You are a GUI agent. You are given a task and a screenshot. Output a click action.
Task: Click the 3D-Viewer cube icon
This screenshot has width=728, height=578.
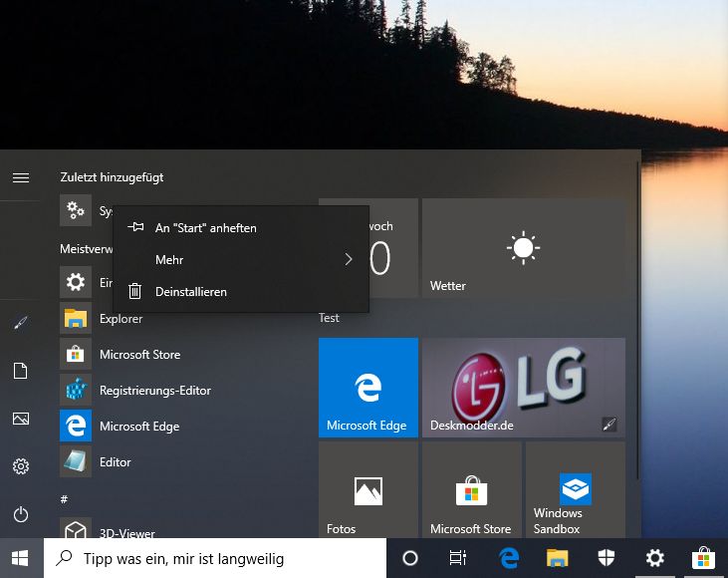(76, 529)
